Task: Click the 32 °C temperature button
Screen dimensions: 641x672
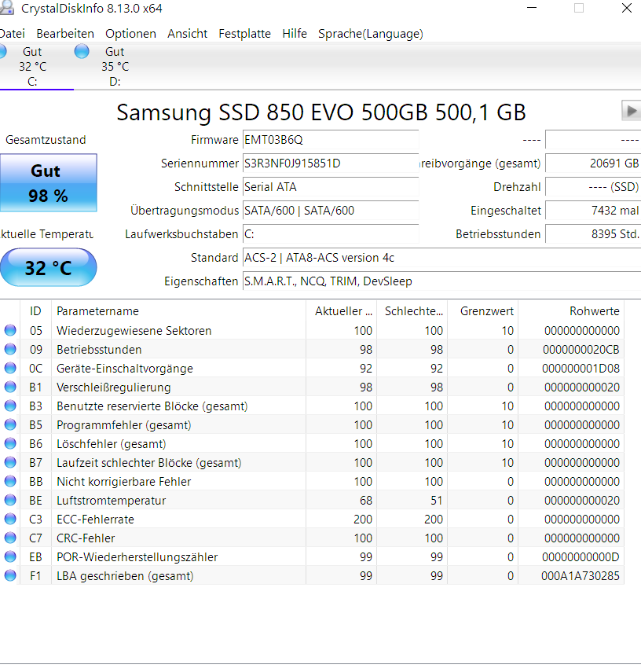Action: [49, 267]
